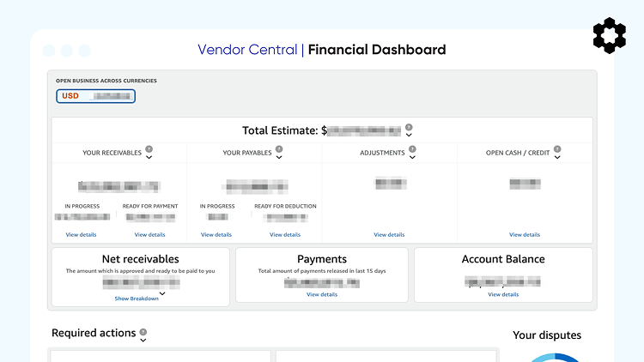644x362 pixels.
Task: Open help icon beside Total Estimate
Action: coord(409,127)
